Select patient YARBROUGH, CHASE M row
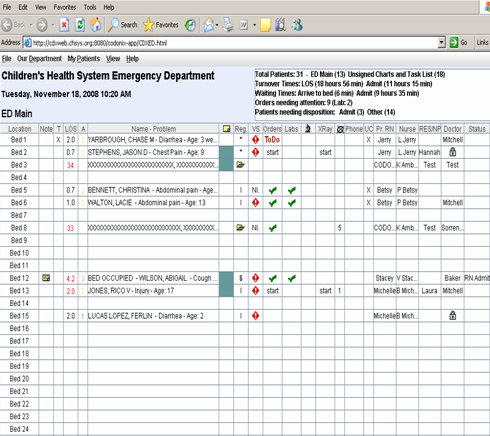 (153, 140)
